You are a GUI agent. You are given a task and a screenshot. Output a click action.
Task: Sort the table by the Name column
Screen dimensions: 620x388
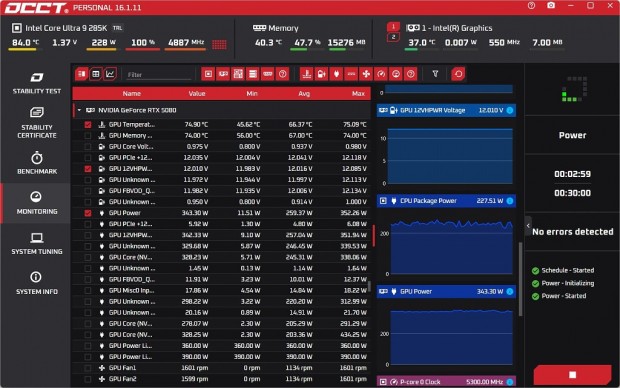(132, 94)
